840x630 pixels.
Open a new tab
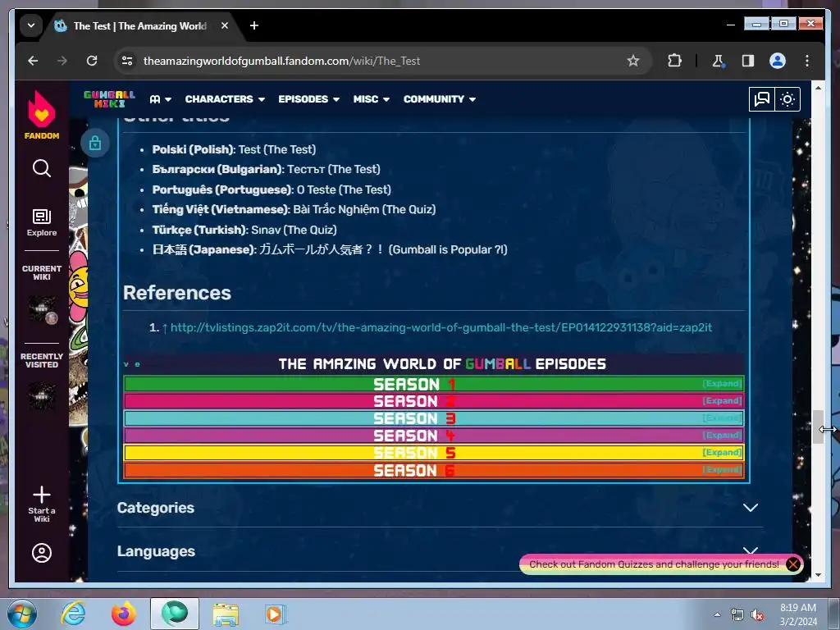[254, 25]
